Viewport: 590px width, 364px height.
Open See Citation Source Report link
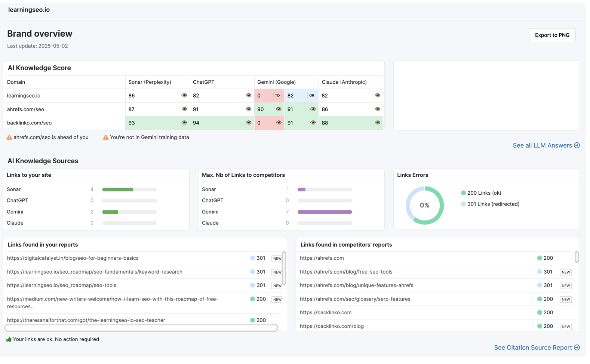pos(537,348)
